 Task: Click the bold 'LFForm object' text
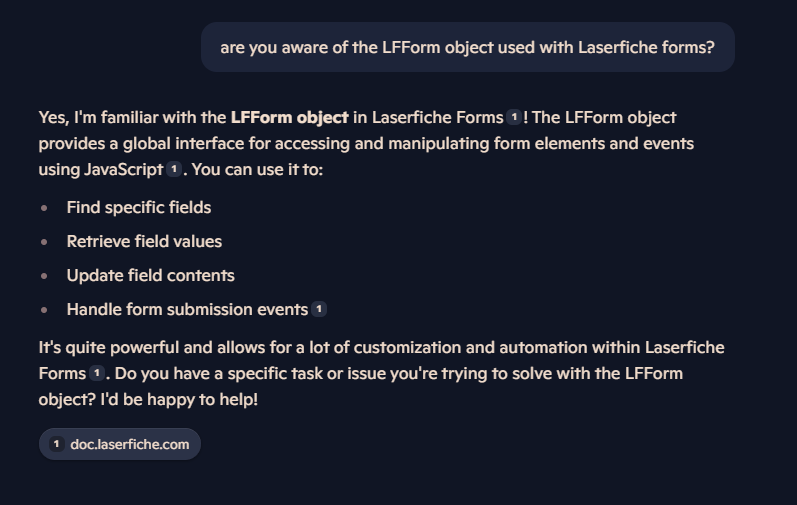(290, 117)
